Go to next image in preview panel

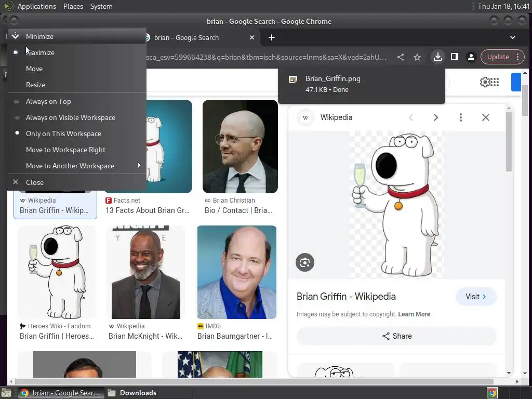click(x=436, y=117)
